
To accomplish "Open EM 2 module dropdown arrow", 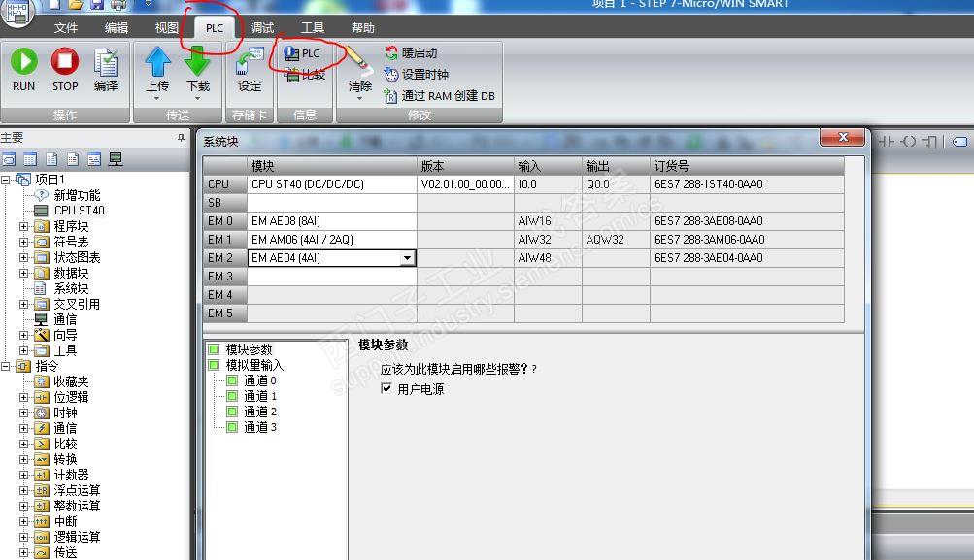I will pos(408,257).
